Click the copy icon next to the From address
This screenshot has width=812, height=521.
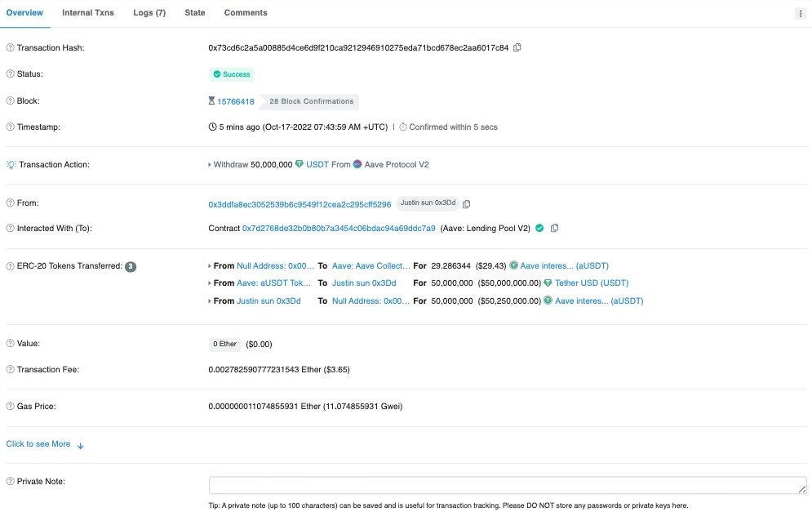tap(466, 203)
